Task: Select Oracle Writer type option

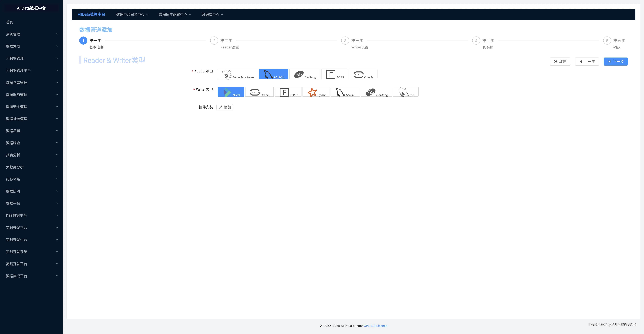Action: tap(259, 92)
